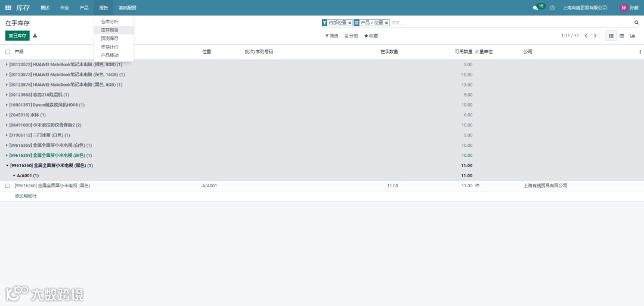Viewport: 644px width, 306px height.
Task: Switch to pivot table view
Action: point(622,36)
